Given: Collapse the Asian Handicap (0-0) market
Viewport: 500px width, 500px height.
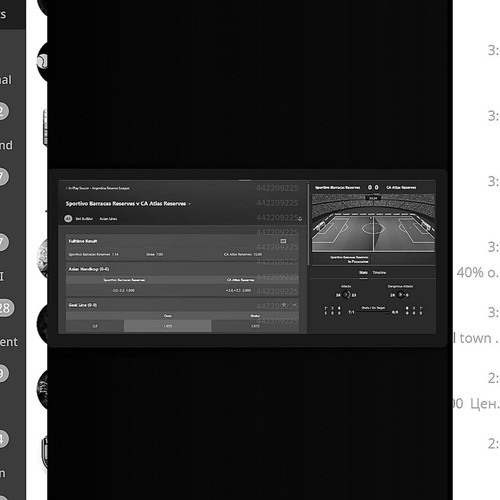Looking at the screenshot, I should click(182, 269).
